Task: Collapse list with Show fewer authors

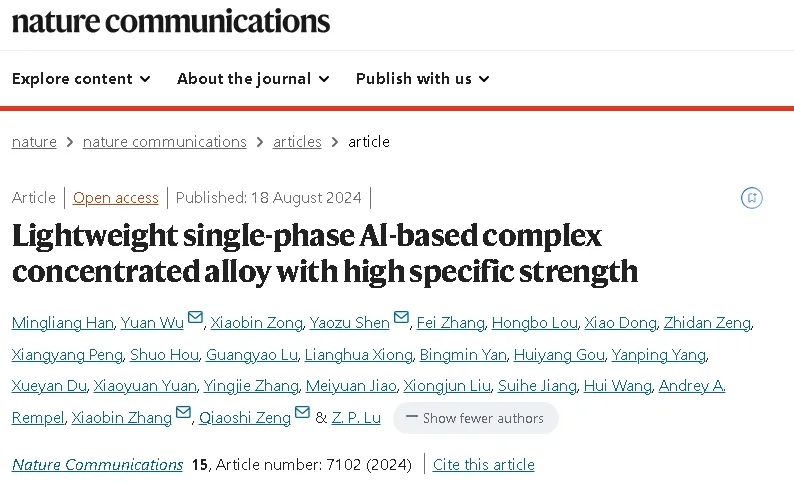Action: 475,418
